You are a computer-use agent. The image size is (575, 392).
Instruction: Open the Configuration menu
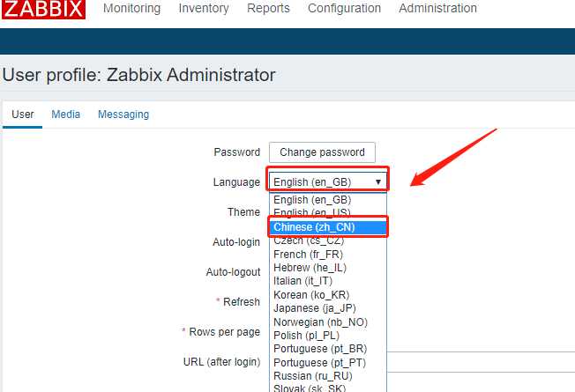point(344,8)
